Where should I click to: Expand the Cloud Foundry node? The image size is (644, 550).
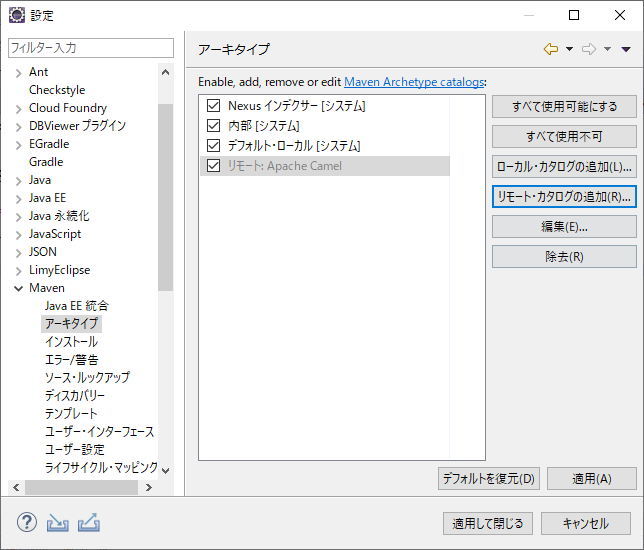(x=18, y=109)
